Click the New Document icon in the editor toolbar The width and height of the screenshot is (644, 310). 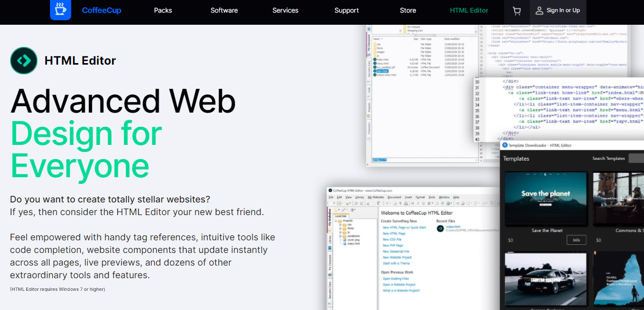pyautogui.click(x=330, y=203)
